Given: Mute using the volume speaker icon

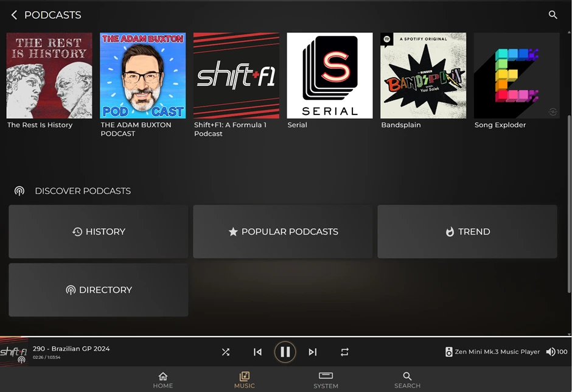Looking at the screenshot, I should pyautogui.click(x=551, y=352).
